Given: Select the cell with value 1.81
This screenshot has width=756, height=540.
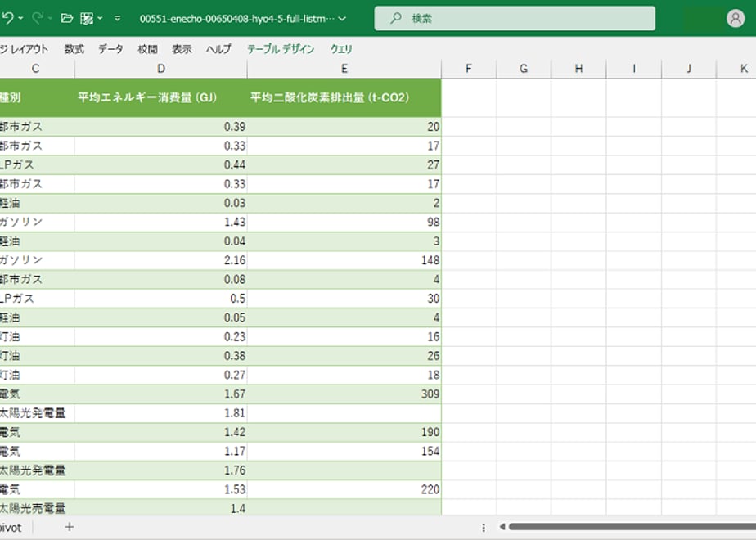Looking at the screenshot, I should 161,413.
